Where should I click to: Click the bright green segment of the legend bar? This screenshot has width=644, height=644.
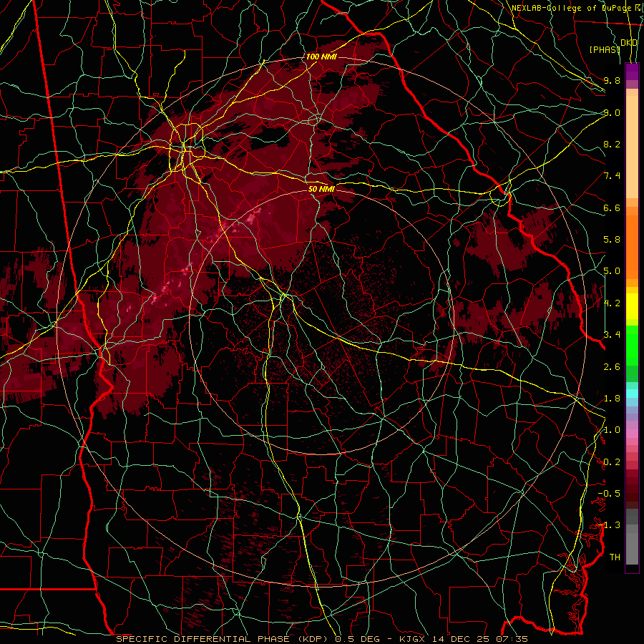(x=632, y=345)
